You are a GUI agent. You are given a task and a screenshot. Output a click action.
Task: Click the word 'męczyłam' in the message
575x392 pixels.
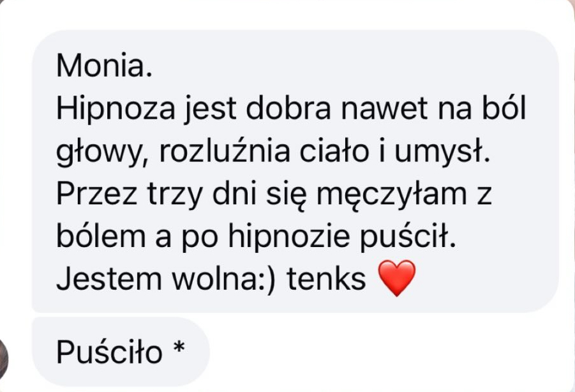(392, 195)
